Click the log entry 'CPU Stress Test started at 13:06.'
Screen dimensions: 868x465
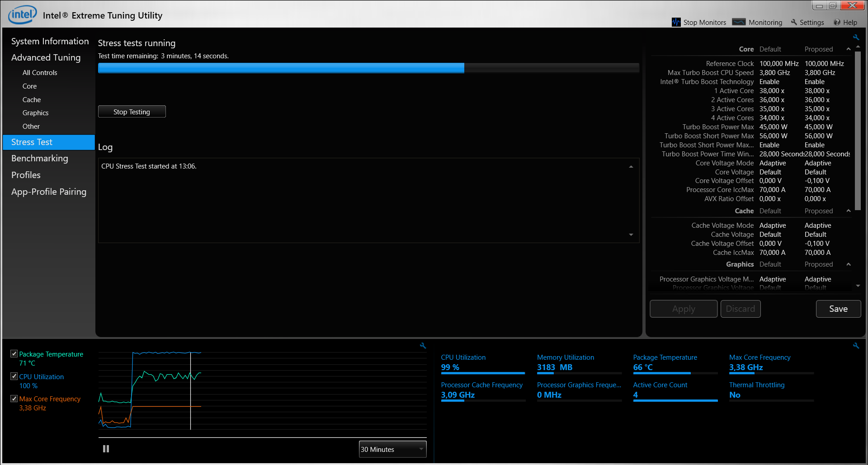pos(149,166)
